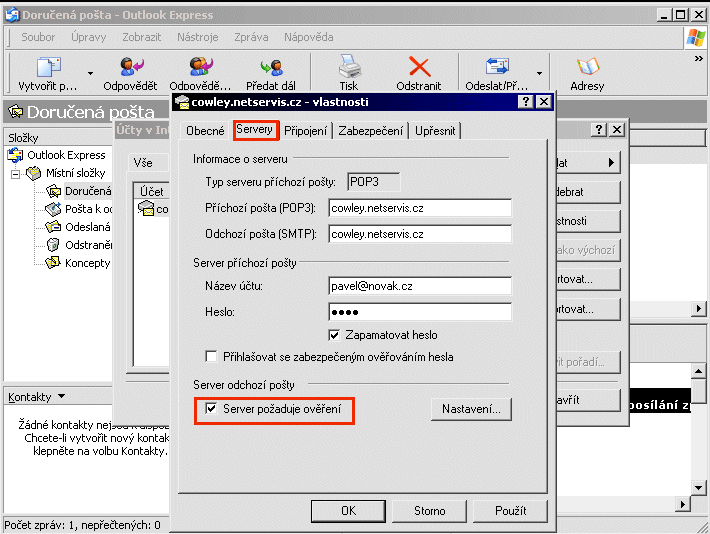This screenshot has height=534, width=710.
Task: Click the Tisk printer icon
Action: tap(349, 67)
